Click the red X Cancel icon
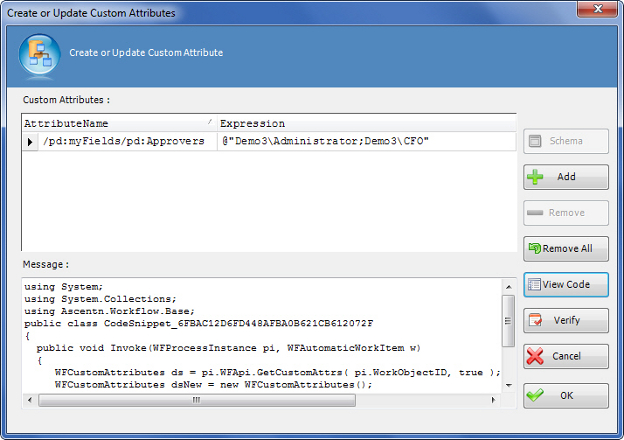The image size is (624, 440). [x=535, y=356]
